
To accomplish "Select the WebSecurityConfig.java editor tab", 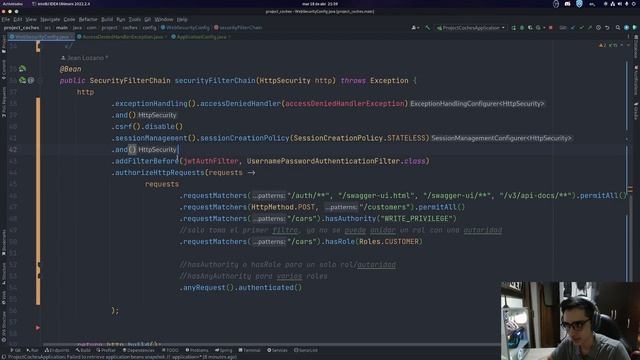I will (41, 37).
